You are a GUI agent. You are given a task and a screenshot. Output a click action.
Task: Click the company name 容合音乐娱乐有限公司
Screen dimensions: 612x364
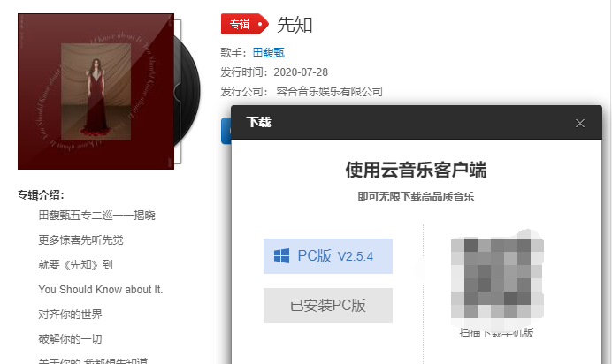pyautogui.click(x=329, y=92)
